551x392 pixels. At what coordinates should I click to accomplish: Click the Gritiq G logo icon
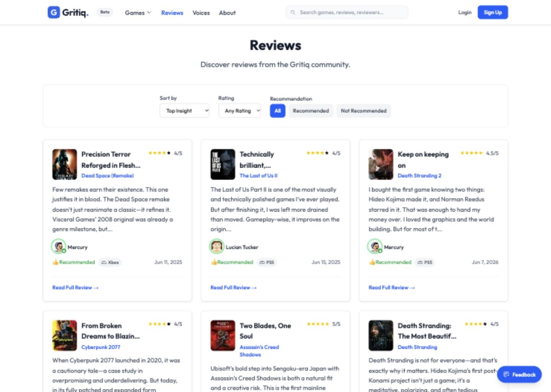pos(54,12)
